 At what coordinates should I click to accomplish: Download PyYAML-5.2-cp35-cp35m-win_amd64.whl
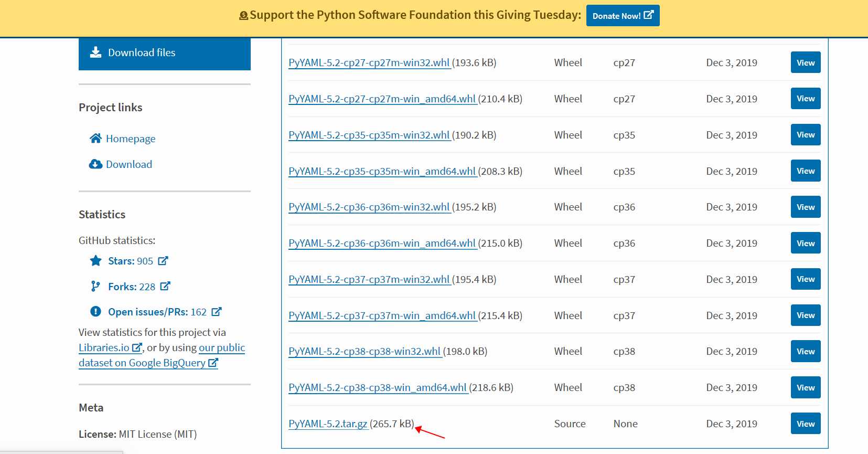(x=382, y=171)
